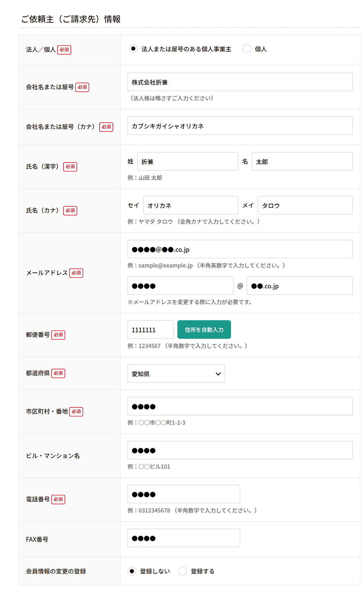Choose 登録しない for member info update

pos(132,571)
